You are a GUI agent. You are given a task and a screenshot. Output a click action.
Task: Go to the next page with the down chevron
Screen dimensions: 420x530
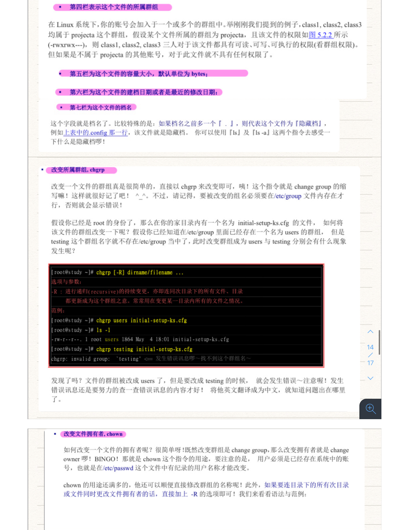coord(370,378)
